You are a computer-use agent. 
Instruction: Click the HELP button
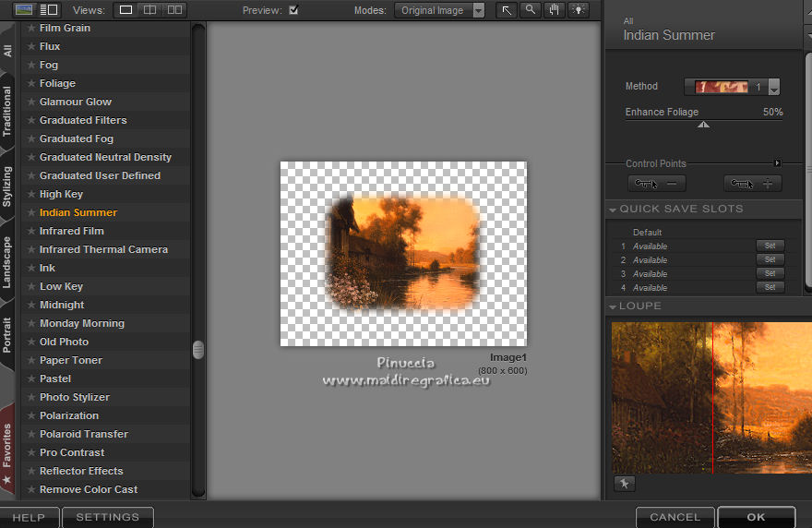point(29,517)
